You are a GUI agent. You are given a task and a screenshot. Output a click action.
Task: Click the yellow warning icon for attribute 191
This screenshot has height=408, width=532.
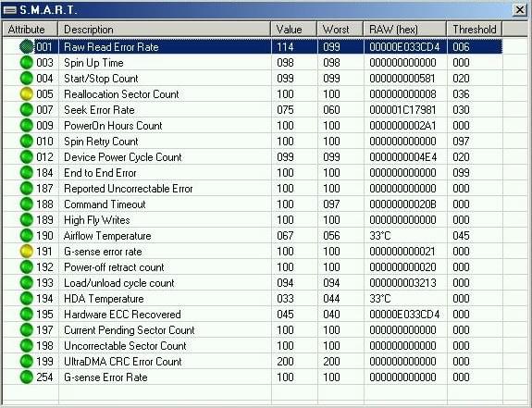click(x=27, y=252)
